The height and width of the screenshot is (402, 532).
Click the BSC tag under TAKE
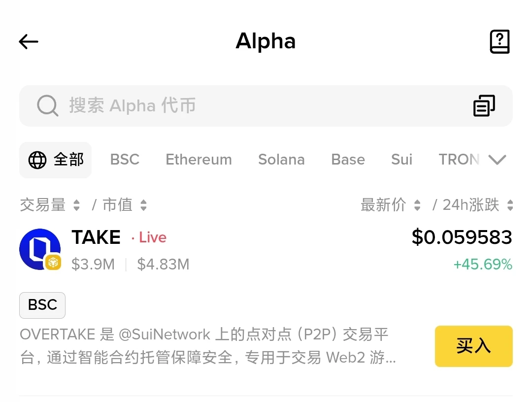(x=42, y=305)
